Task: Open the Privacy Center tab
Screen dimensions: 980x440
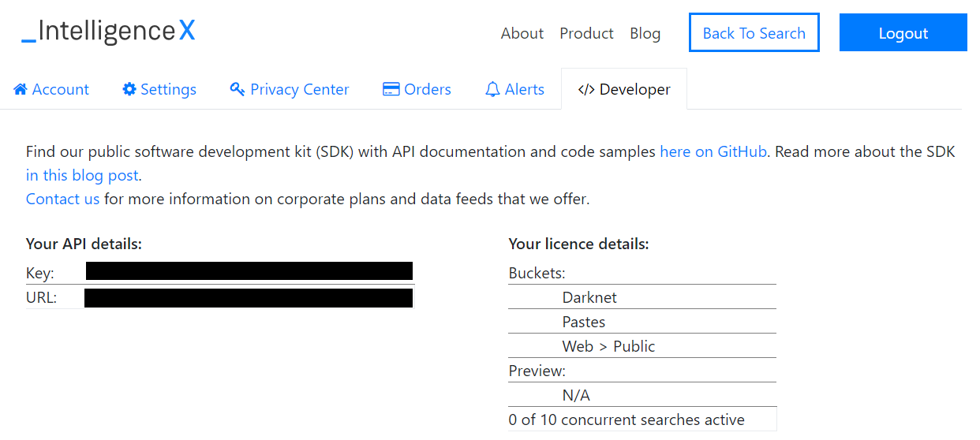Action: 299,89
